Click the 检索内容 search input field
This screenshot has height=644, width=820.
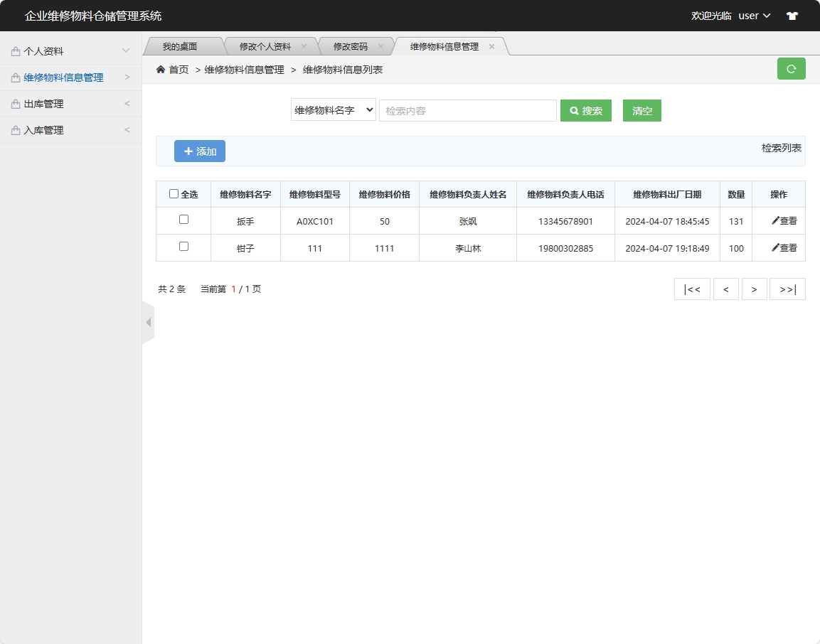point(467,110)
